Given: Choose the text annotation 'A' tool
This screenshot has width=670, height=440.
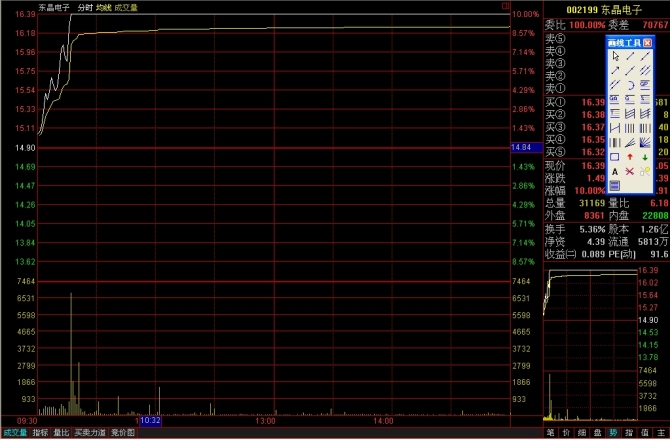Looking at the screenshot, I should coord(615,171).
